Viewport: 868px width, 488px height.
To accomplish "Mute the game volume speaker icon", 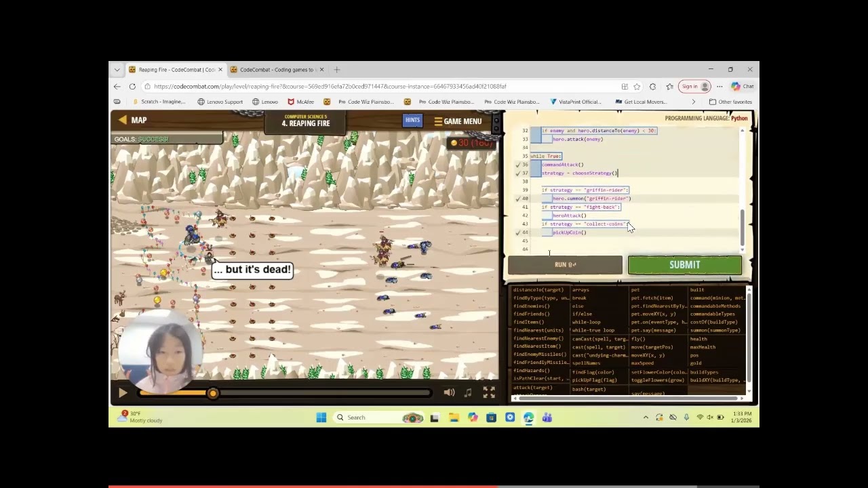I will tap(449, 393).
